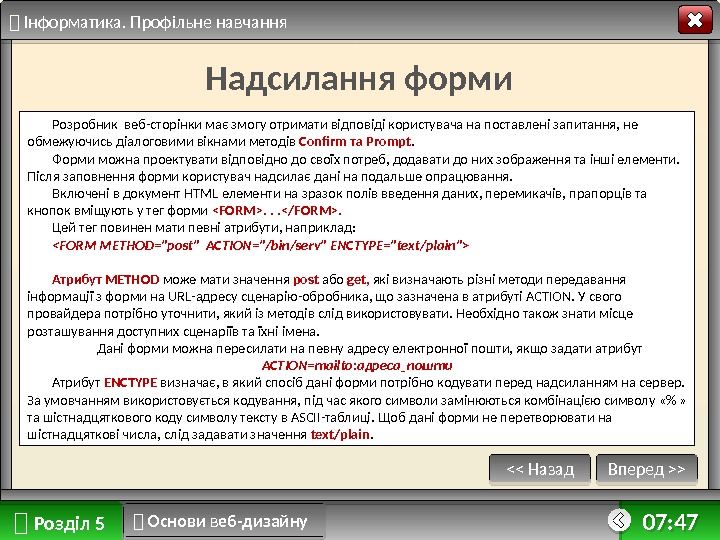The image size is (720, 540).
Task: Click the title bar icon before Інформатика
Action: pyautogui.click(x=15, y=22)
